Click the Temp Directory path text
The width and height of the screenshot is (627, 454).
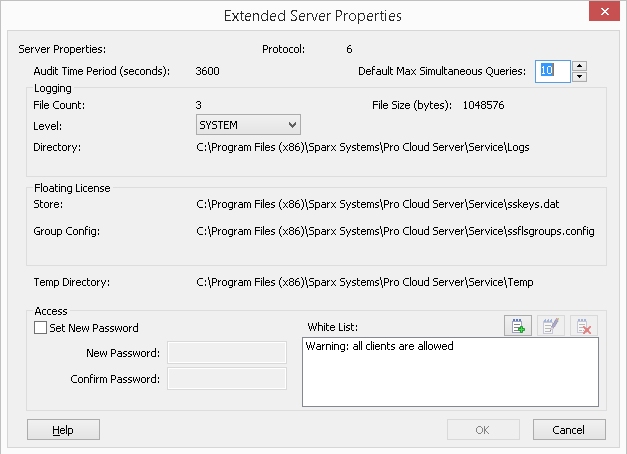[x=364, y=283]
